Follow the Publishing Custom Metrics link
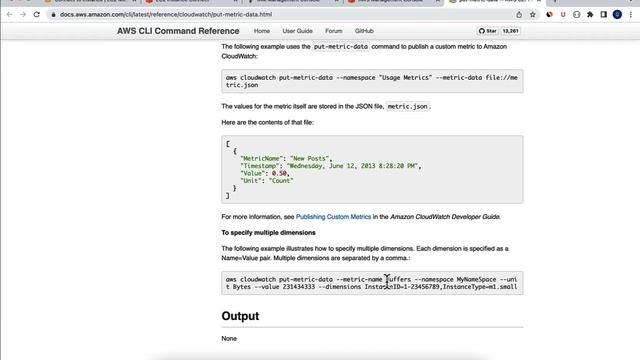This screenshot has height=360, width=640. (333, 217)
